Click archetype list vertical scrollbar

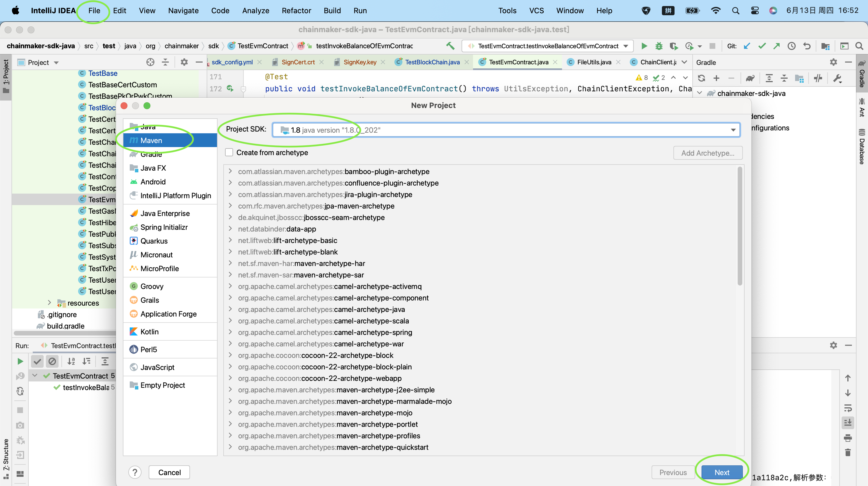point(740,226)
